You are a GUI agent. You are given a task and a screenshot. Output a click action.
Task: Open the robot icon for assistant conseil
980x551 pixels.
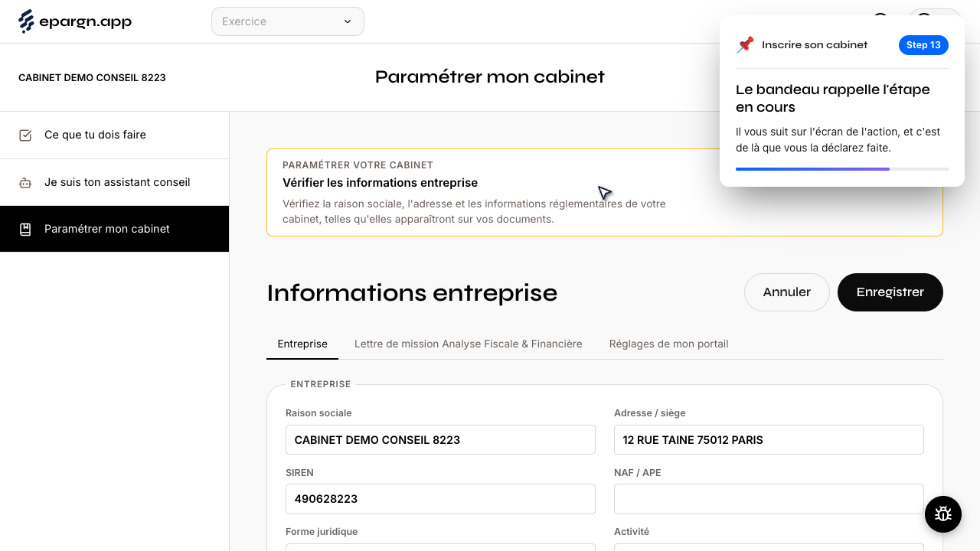pos(25,183)
